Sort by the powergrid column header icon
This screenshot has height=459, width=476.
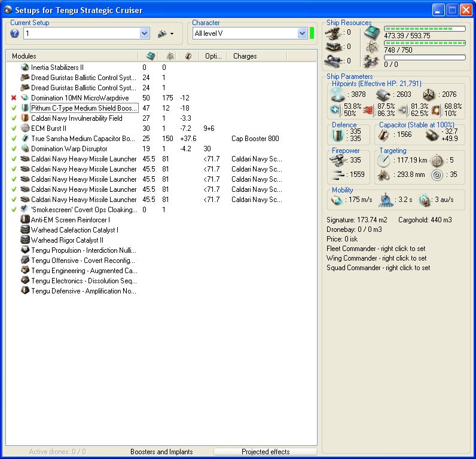170,56
